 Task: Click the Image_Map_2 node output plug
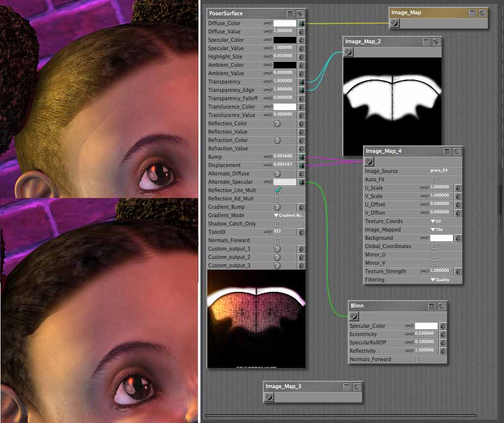(349, 52)
